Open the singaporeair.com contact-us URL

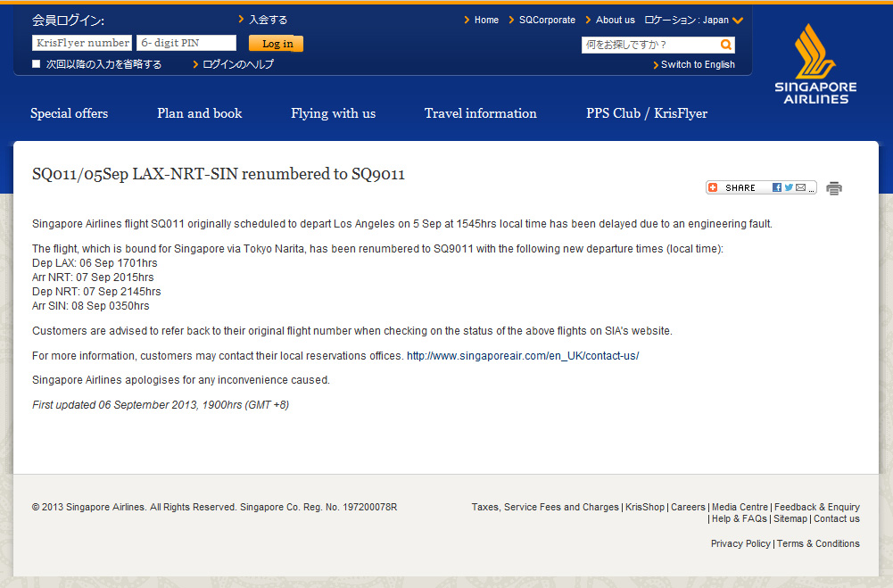tap(523, 355)
